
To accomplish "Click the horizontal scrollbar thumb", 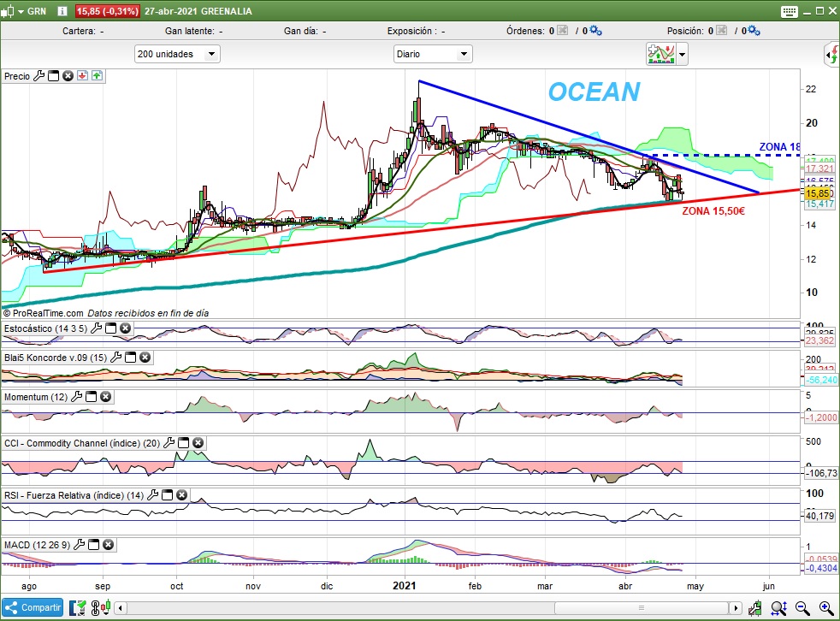I will [642, 608].
